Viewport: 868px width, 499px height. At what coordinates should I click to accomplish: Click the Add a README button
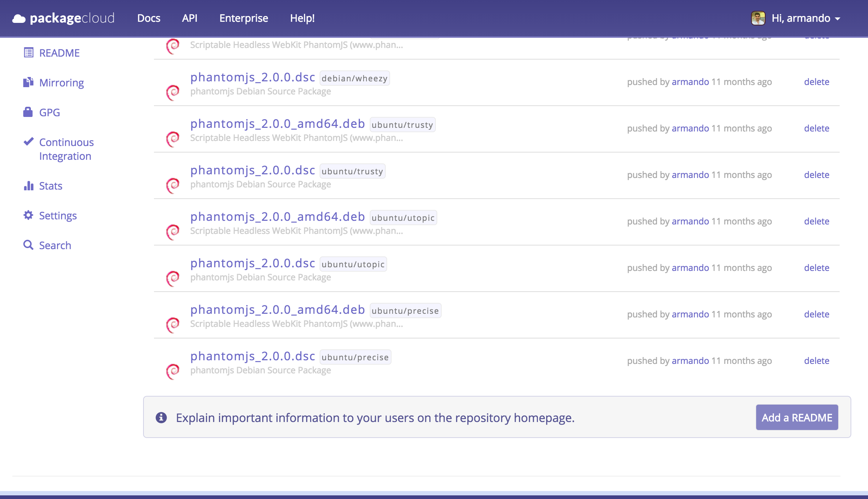point(797,417)
